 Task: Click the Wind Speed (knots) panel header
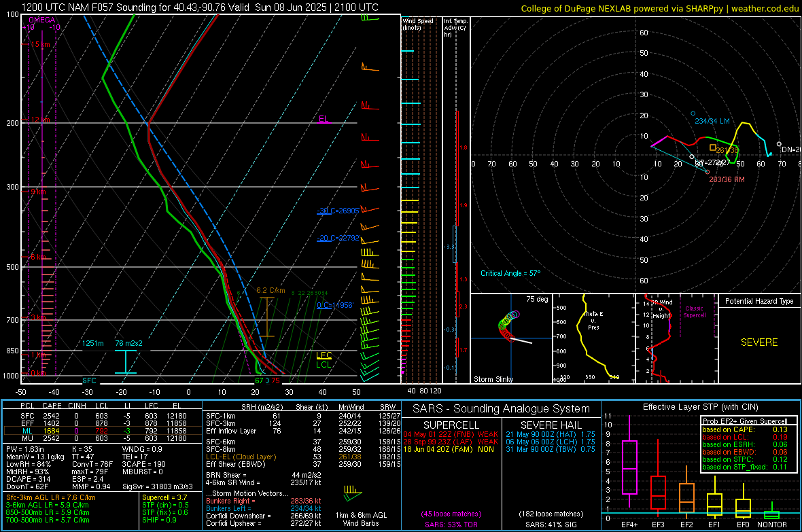click(x=418, y=24)
